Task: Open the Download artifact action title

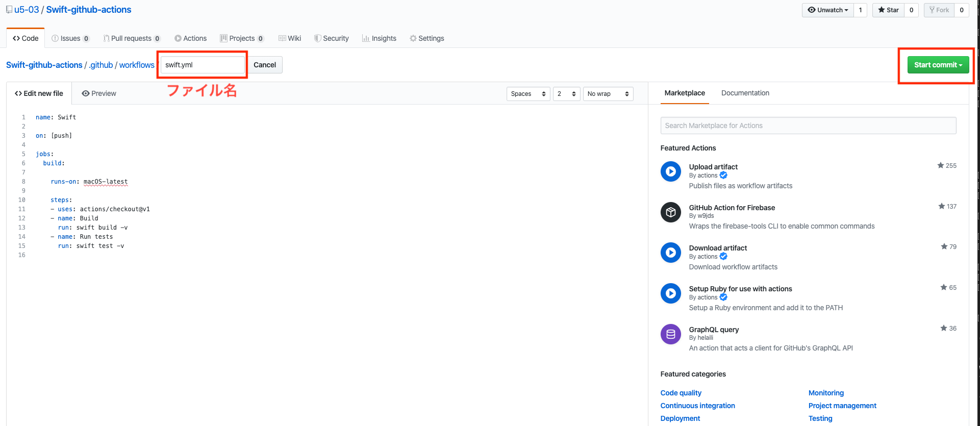Action: click(718, 248)
